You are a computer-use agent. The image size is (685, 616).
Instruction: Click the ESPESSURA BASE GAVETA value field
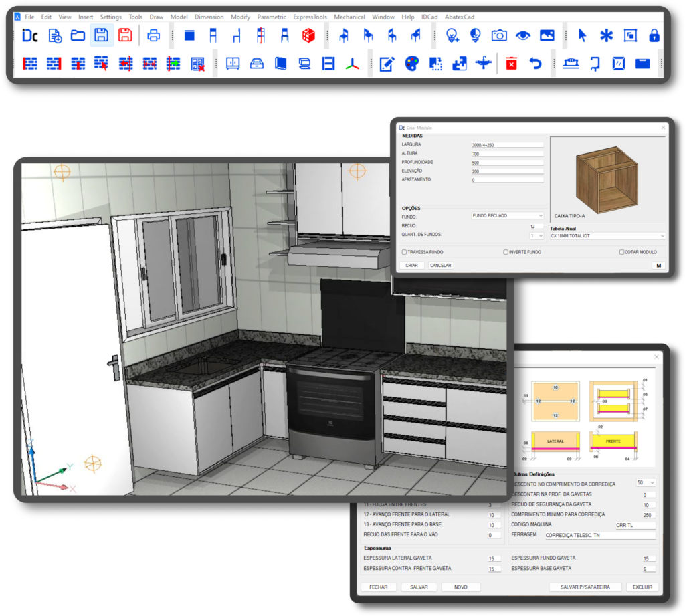(649, 569)
